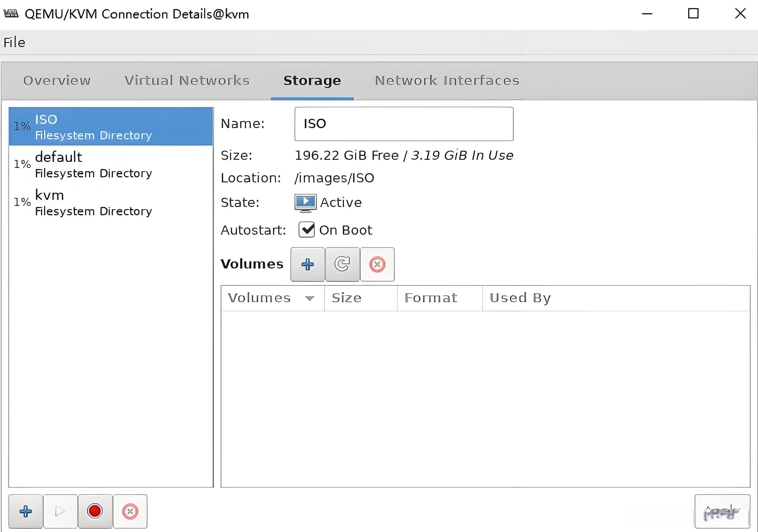This screenshot has height=532, width=758.
Task: Switch to the Virtual Networks tab
Action: coord(187,80)
